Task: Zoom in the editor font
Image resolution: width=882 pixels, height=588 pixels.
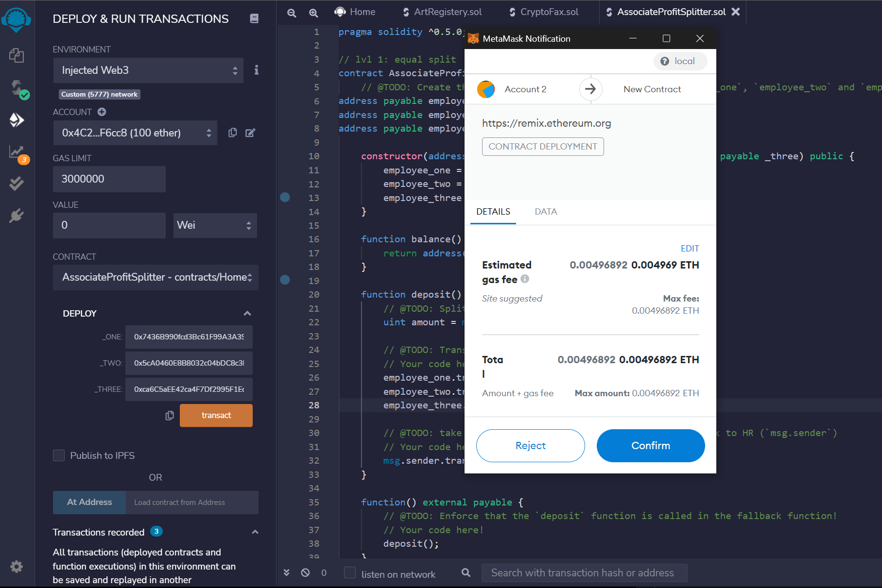Action: coord(314,13)
